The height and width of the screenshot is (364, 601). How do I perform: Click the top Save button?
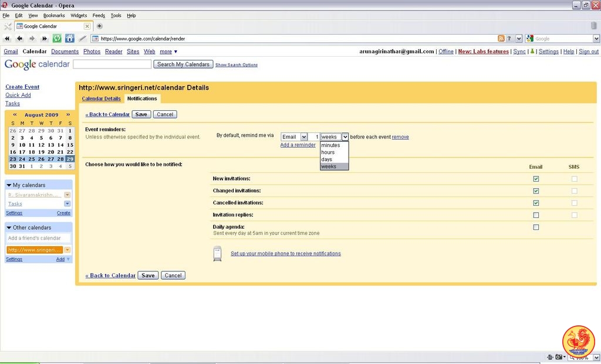click(x=141, y=114)
